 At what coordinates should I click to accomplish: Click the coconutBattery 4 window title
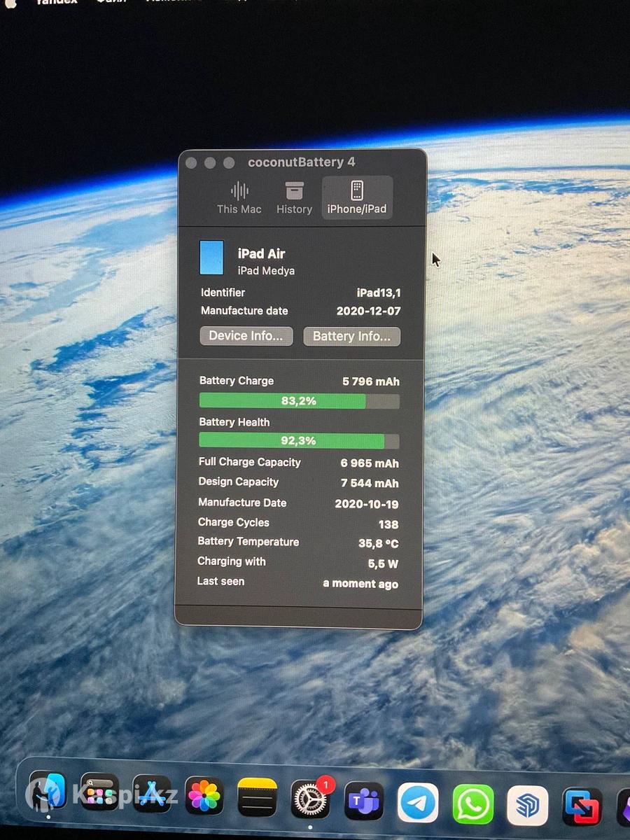click(301, 162)
